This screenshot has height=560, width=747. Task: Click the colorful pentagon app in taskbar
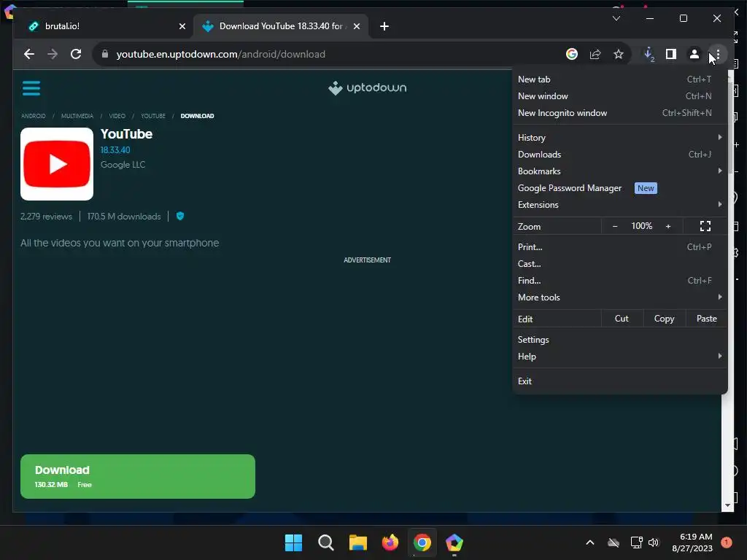(x=454, y=542)
